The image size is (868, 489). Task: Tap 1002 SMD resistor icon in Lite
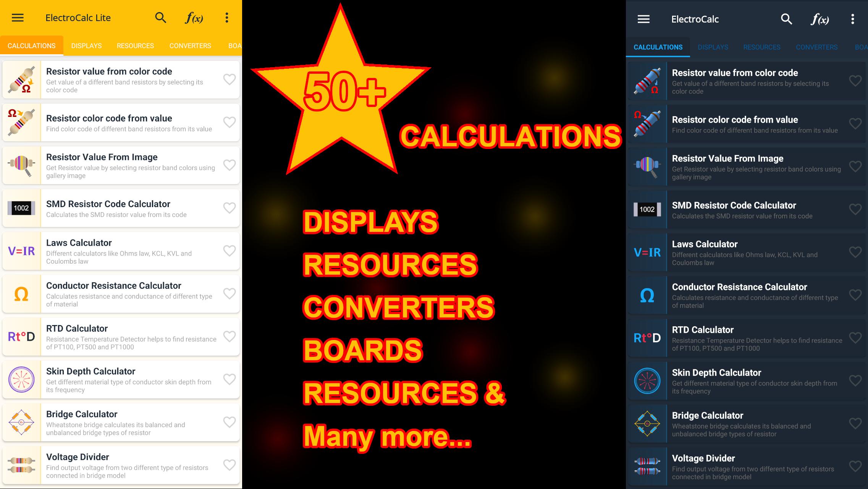click(21, 208)
